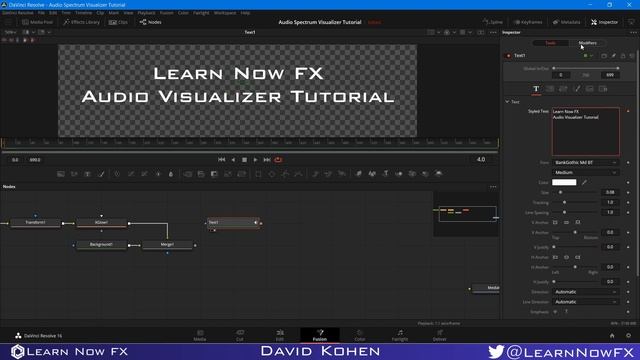Click the white Color swatch
This screenshot has height=360, width=640.
click(564, 182)
